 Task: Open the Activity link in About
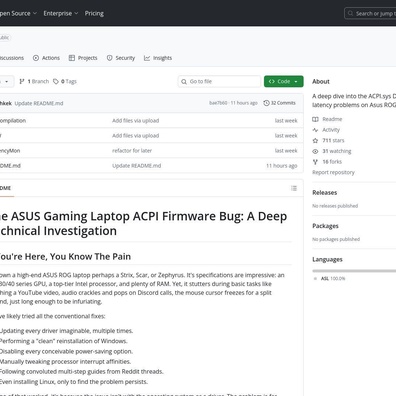[x=331, y=130]
